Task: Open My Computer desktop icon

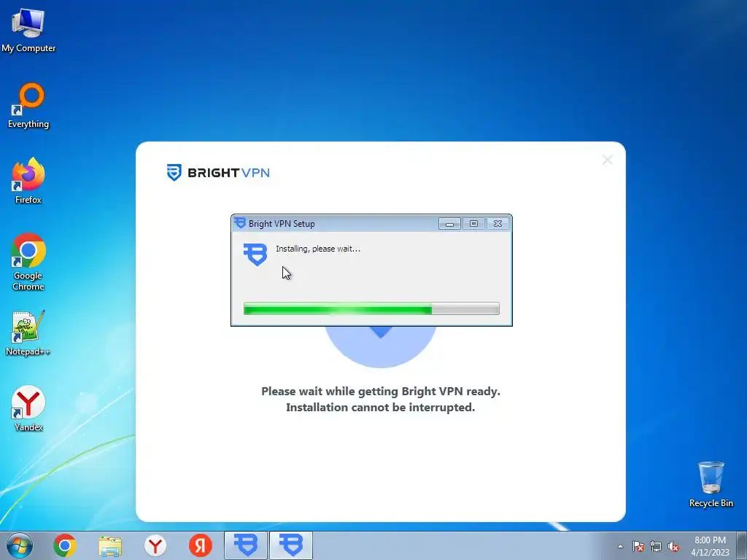Action: click(x=28, y=29)
